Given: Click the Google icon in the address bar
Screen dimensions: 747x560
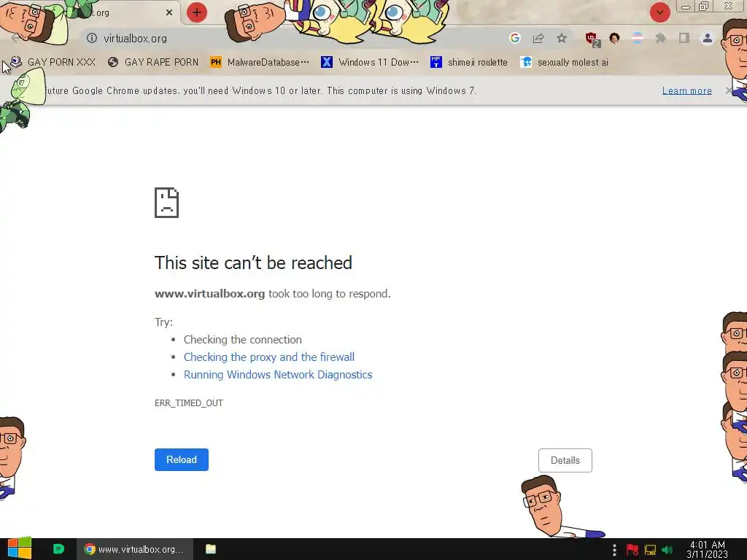Looking at the screenshot, I should (x=514, y=38).
